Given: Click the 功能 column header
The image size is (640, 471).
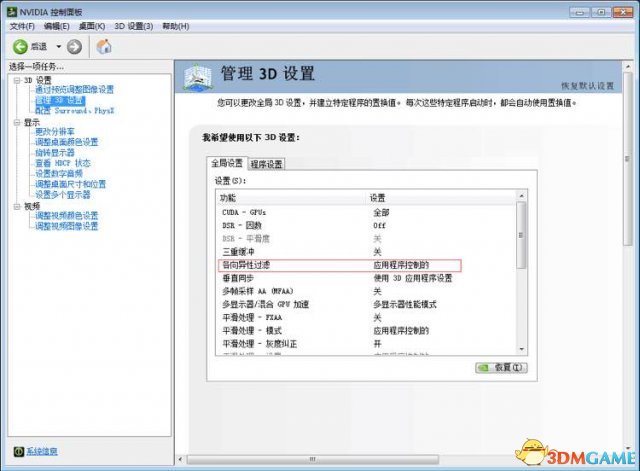Looking at the screenshot, I should click(x=291, y=198).
